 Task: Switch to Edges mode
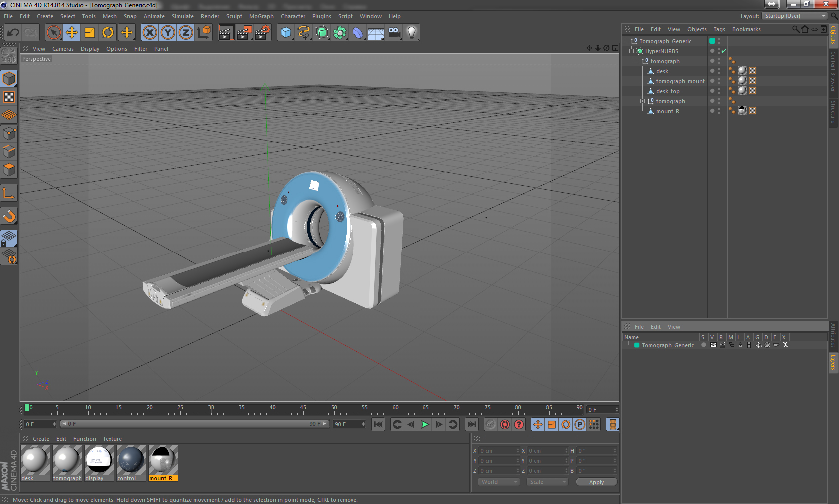tap(9, 151)
